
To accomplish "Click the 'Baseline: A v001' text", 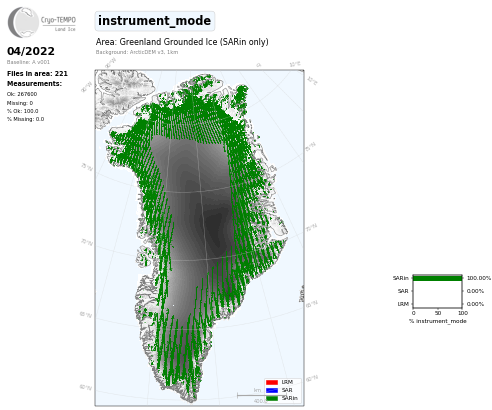I will coord(28,62).
